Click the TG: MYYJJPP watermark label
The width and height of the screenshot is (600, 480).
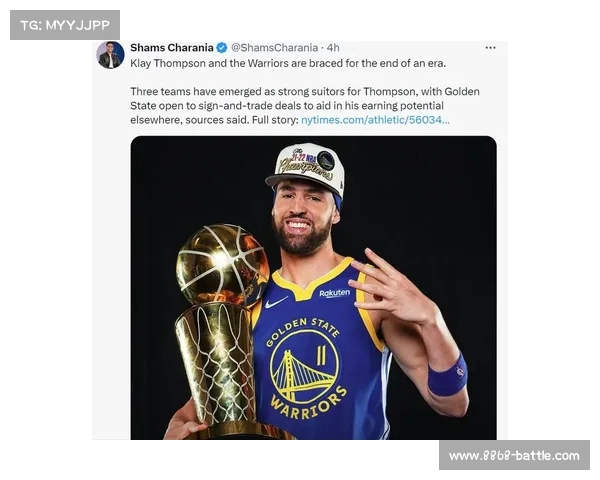(64, 25)
